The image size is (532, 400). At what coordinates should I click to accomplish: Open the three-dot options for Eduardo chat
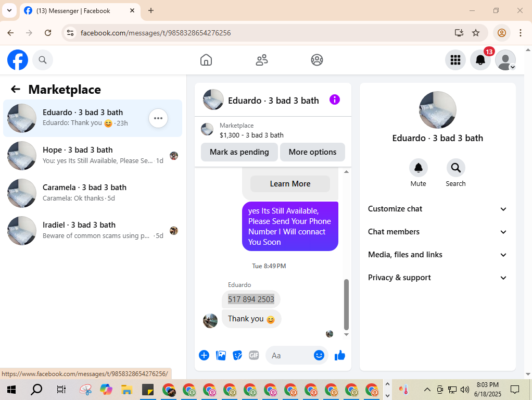[x=158, y=118]
